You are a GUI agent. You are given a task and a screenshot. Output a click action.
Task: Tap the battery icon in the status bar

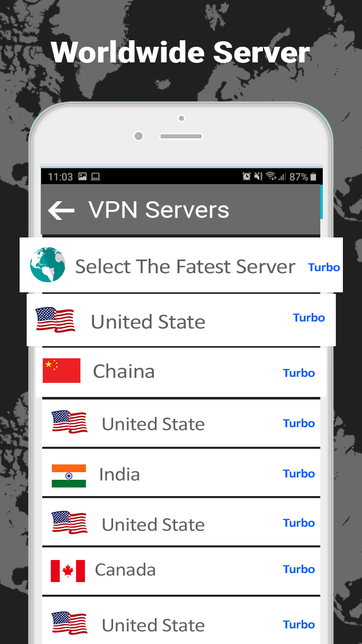pyautogui.click(x=313, y=177)
